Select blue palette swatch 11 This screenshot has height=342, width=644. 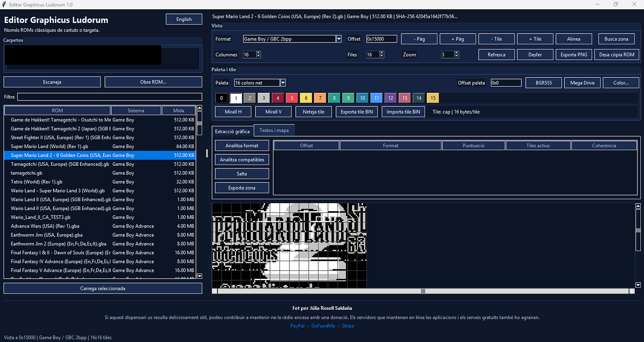[376, 98]
